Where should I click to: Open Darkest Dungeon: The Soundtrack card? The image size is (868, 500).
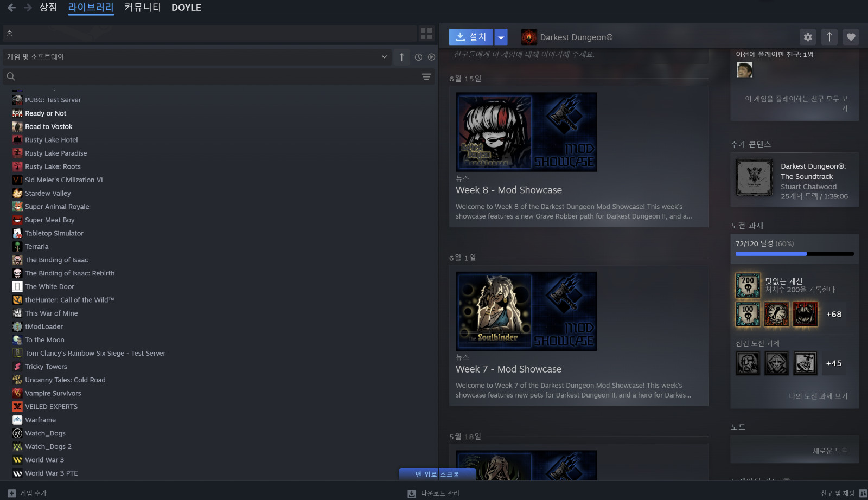(x=795, y=181)
